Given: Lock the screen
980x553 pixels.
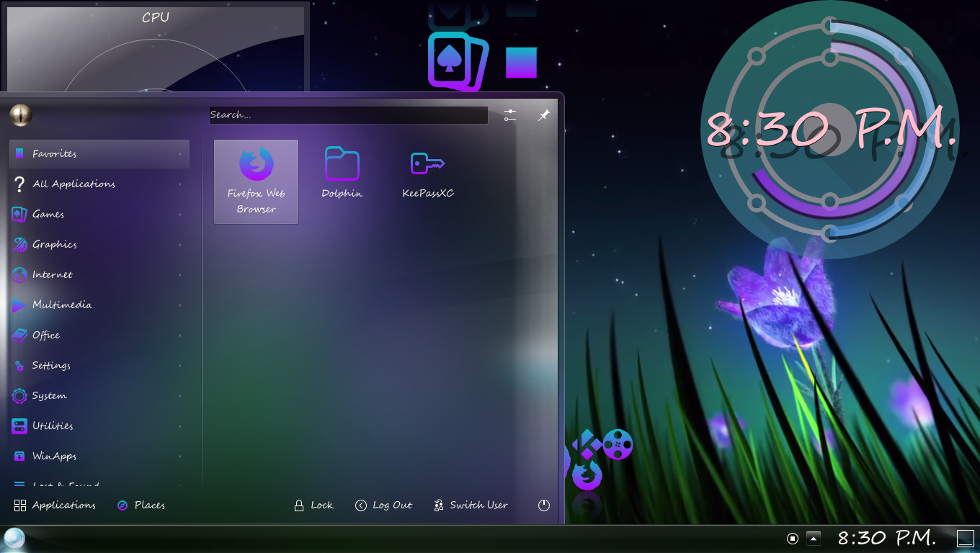Looking at the screenshot, I should (313, 505).
